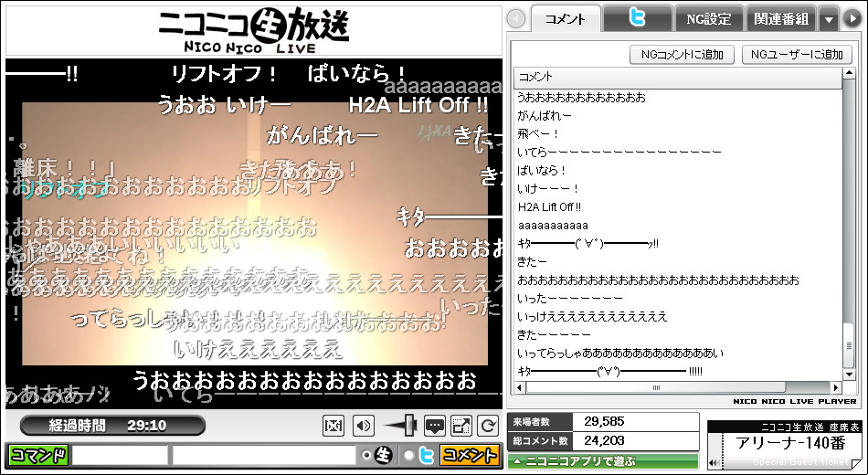Toggle the crossed-box video display icon
Viewport: 868px width, 475px height.
[x=333, y=426]
